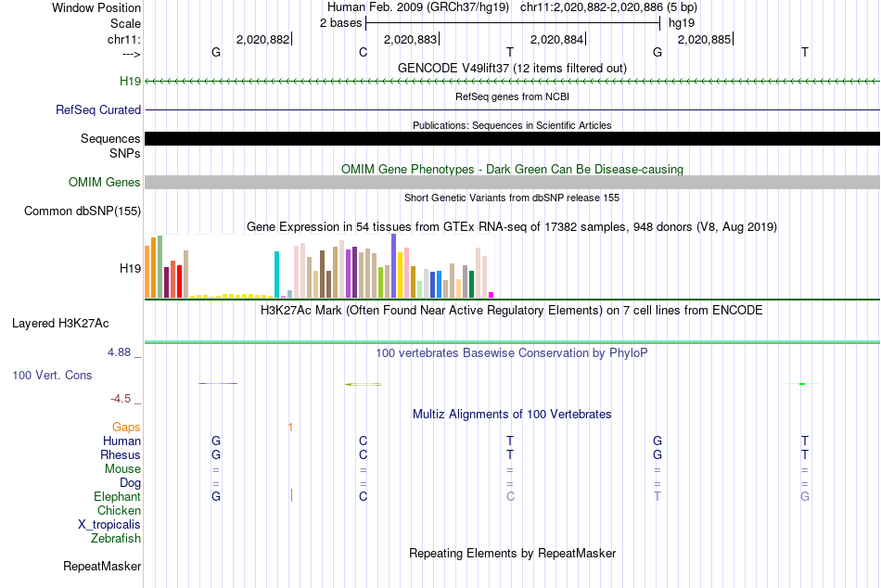The width and height of the screenshot is (881, 588).
Task: Click the Sequences track label
Action: click(x=110, y=139)
